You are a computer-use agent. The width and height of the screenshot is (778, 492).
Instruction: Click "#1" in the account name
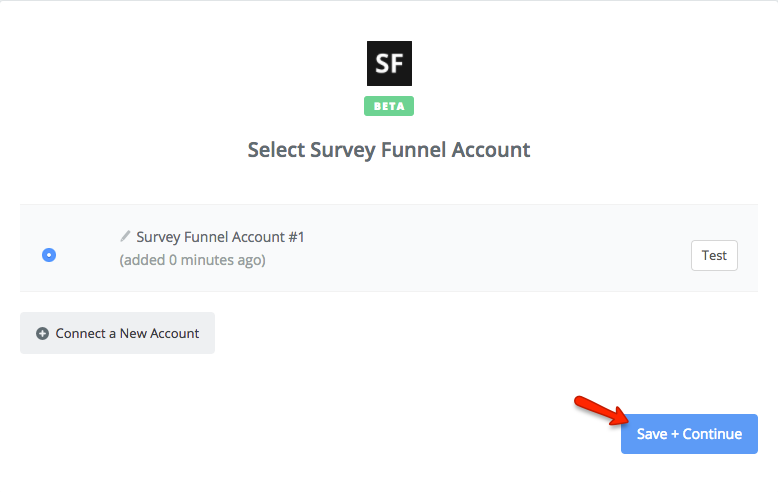point(295,237)
